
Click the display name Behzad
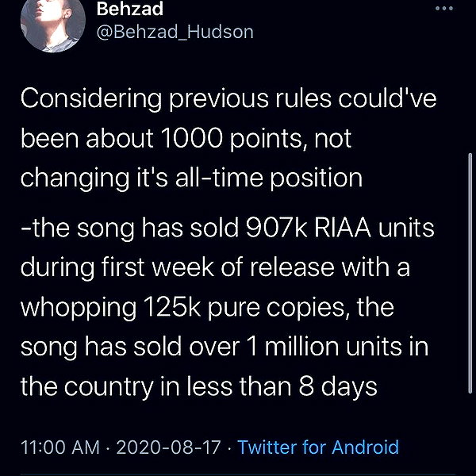coord(130,9)
